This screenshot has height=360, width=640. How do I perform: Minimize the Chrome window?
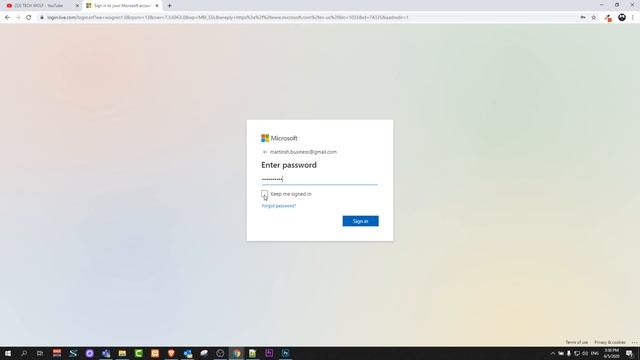click(602, 5)
